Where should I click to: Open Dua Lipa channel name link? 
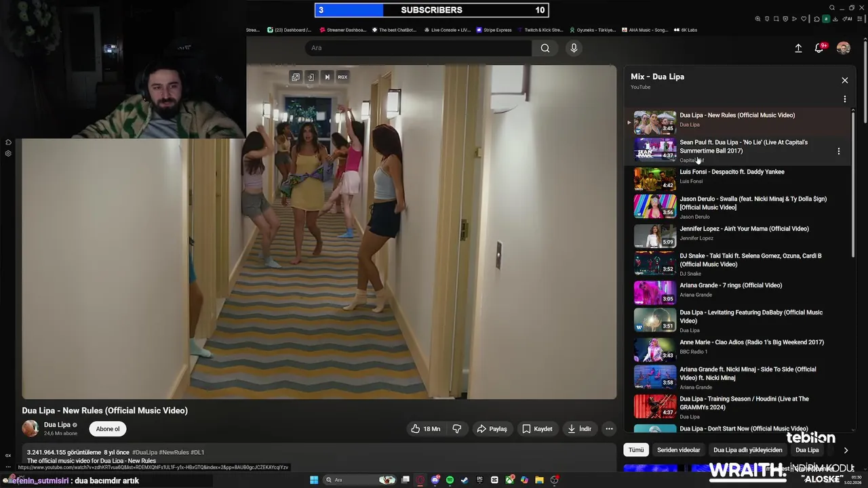[x=57, y=425]
